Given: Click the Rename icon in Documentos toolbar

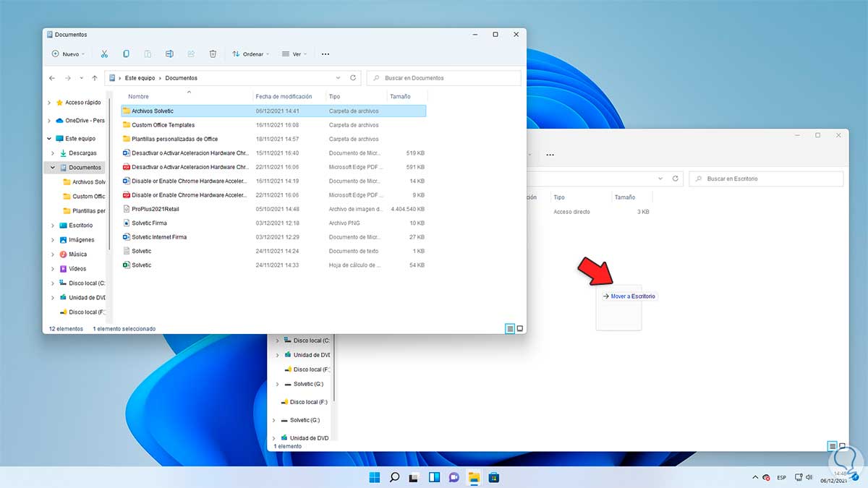Looking at the screenshot, I should pyautogui.click(x=169, y=54).
